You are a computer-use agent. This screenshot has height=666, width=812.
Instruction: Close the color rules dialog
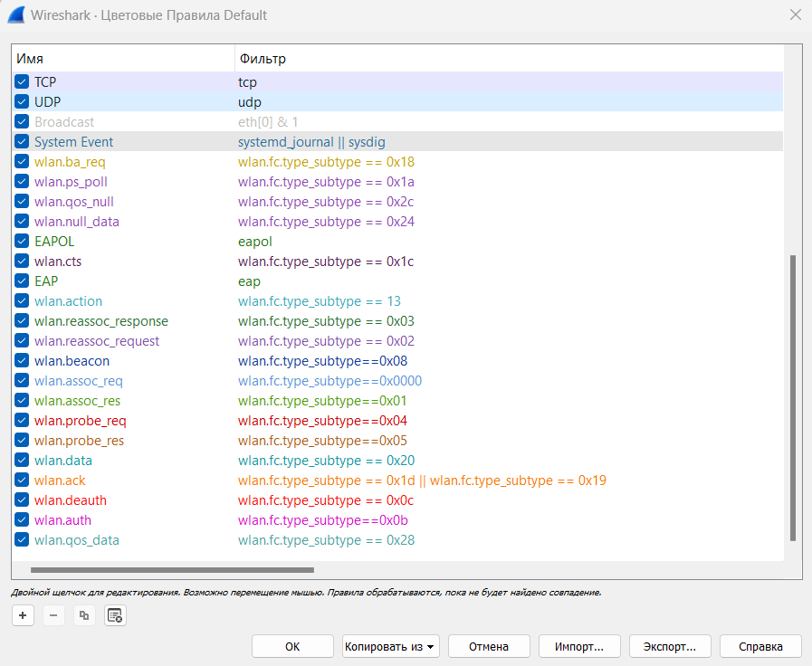pyautogui.click(x=796, y=15)
